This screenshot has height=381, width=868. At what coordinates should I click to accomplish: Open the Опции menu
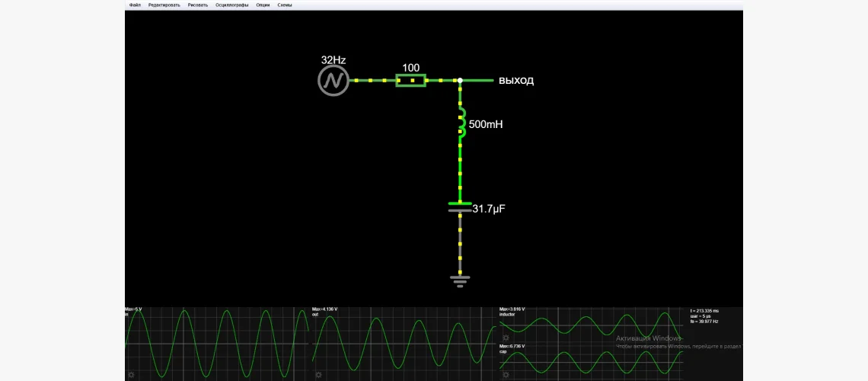[263, 5]
